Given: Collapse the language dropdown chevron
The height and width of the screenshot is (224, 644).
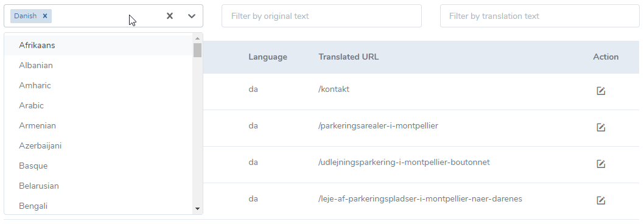Looking at the screenshot, I should (192, 16).
